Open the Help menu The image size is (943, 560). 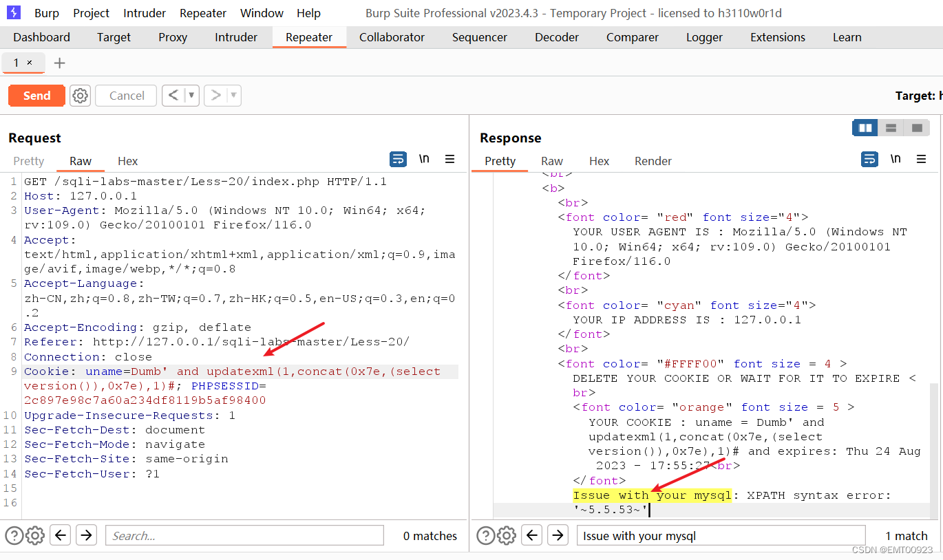click(308, 13)
